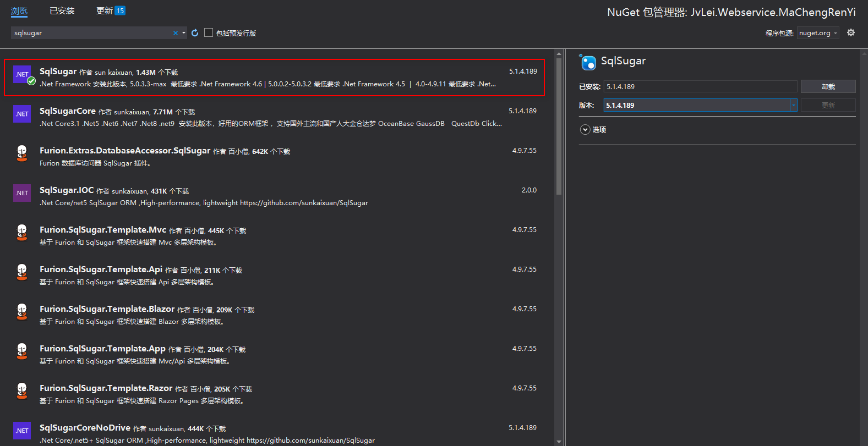Select the SqlSugar package title
This screenshot has height=446, width=868.
(58, 71)
